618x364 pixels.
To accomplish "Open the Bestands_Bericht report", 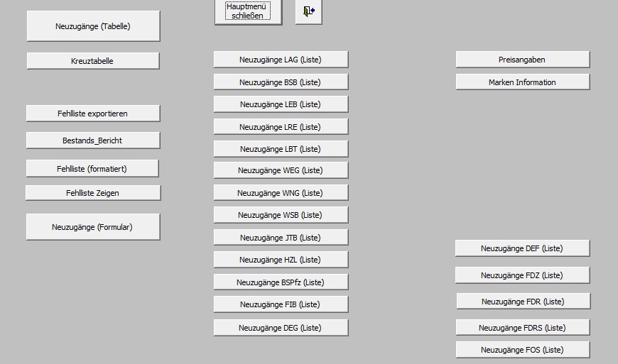I will [x=93, y=140].
